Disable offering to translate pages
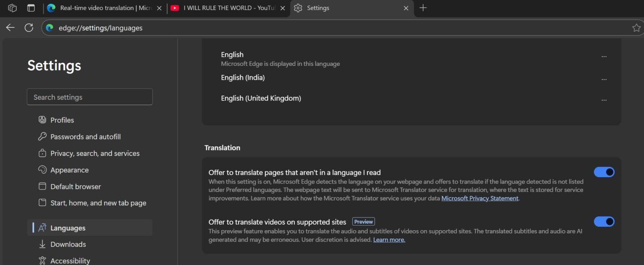Screen dimensions: 644x265 click(x=604, y=172)
